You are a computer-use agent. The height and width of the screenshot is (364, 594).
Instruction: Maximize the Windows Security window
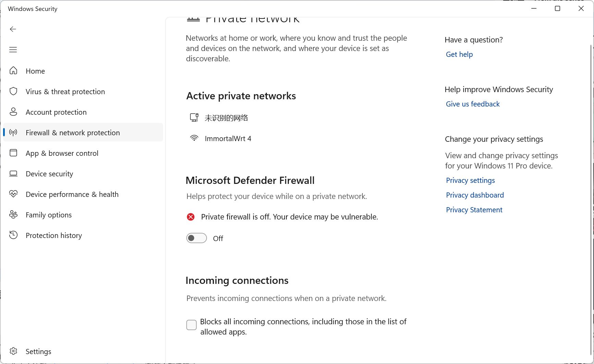pyautogui.click(x=557, y=9)
